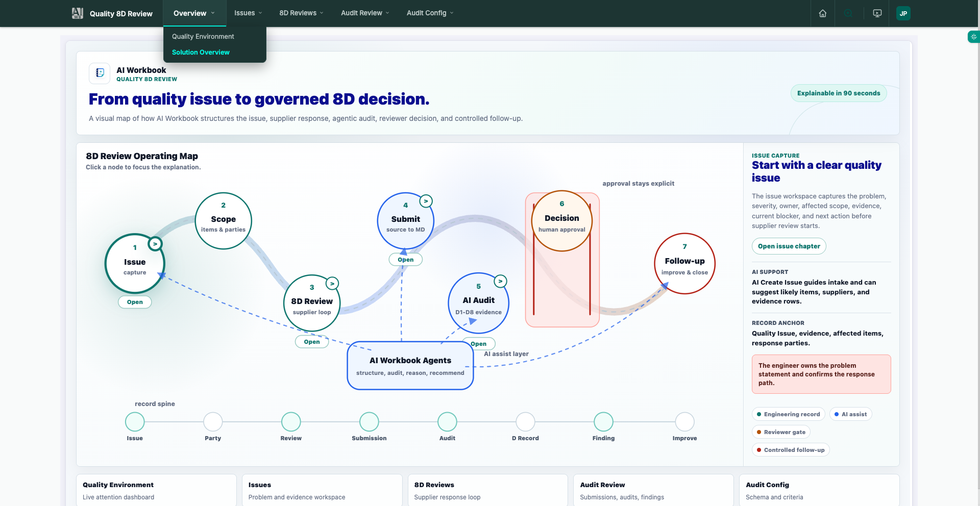Screen dimensions: 980x506
Task: Open the teal AI assistant side tab
Action: (x=974, y=37)
